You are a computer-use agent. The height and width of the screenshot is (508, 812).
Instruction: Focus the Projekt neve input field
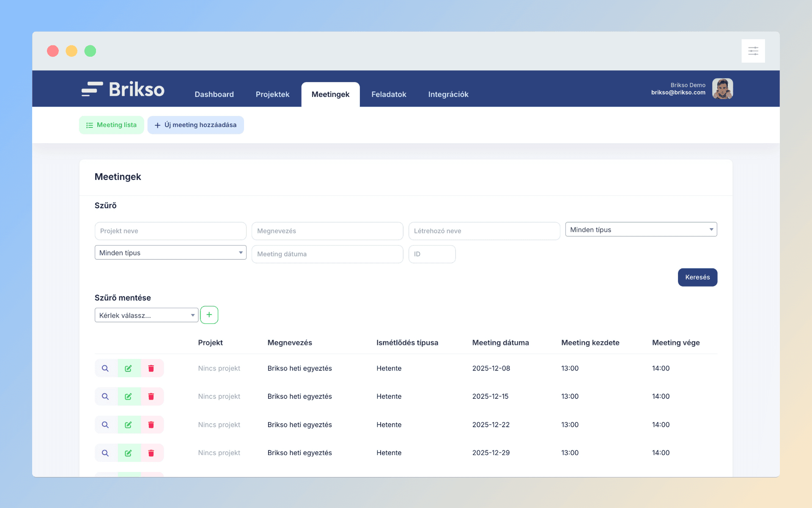tap(170, 231)
